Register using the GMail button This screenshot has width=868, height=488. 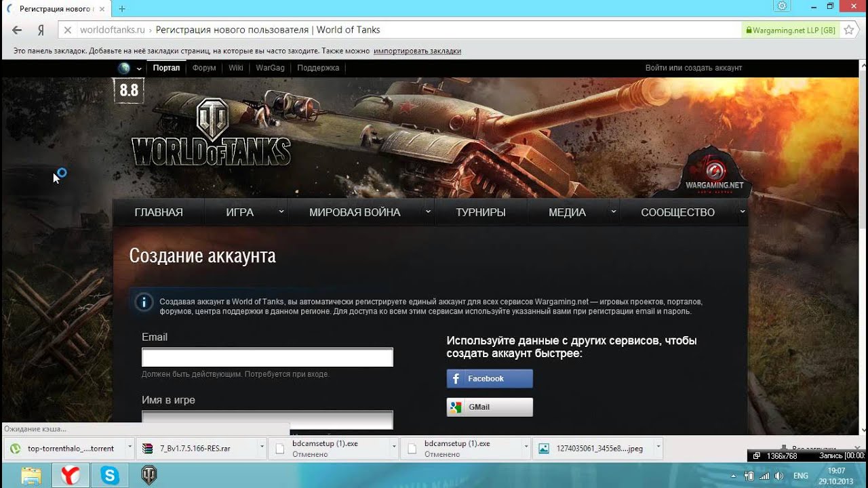tap(490, 407)
